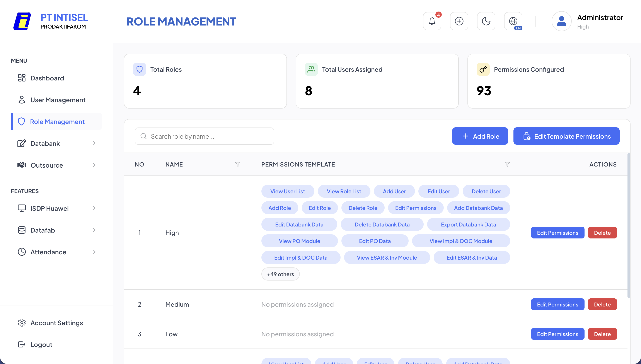The height and width of the screenshot is (364, 641).
Task: Delete the Medium role
Action: point(602,304)
